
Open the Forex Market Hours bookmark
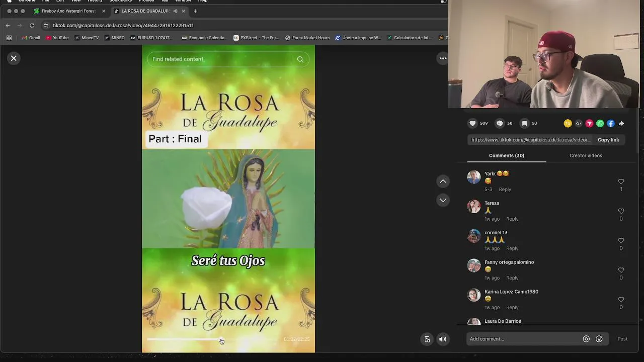click(x=307, y=38)
